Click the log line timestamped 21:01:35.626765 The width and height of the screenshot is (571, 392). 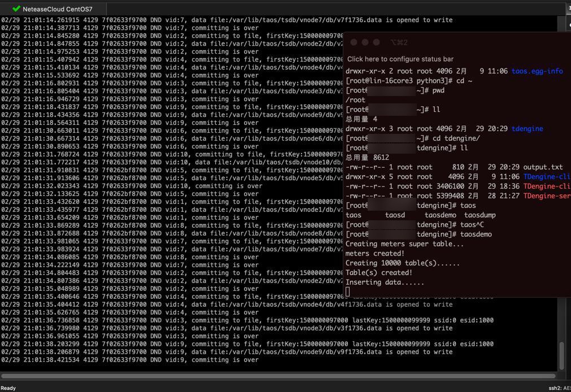pyautogui.click(x=130, y=312)
